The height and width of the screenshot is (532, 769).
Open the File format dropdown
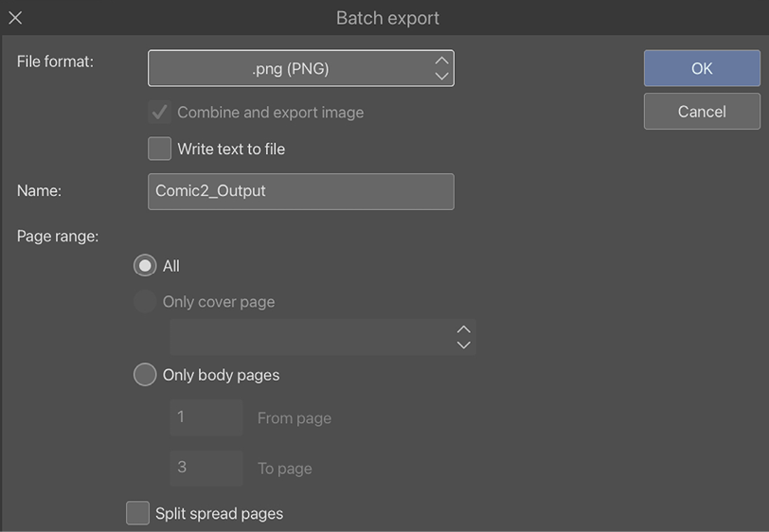(300, 68)
